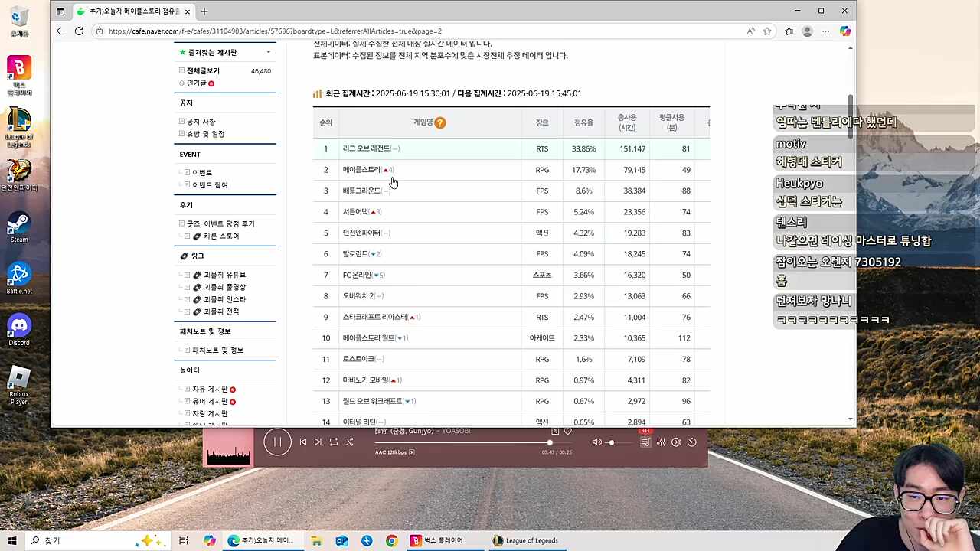Toggle read aloud in the address bar

pyautogui.click(x=751, y=31)
